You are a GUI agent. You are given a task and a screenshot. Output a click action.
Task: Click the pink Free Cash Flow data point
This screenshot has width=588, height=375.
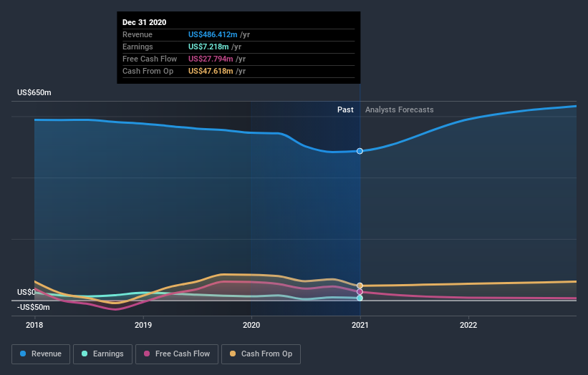(x=360, y=292)
